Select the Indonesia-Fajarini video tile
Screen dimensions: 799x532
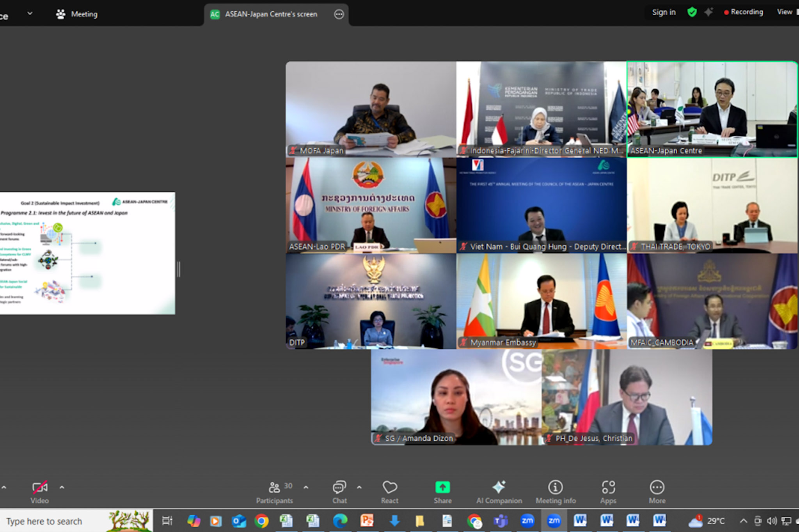click(x=542, y=109)
